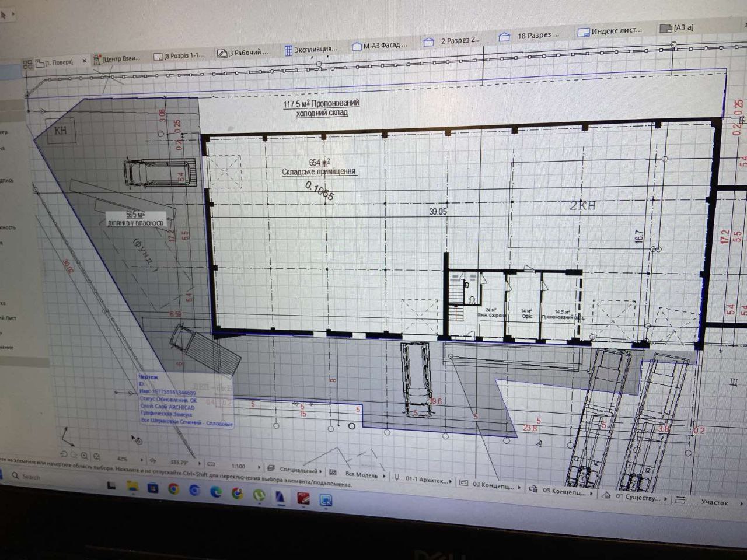Open the red PDF app on the taskbar
The height and width of the screenshot is (560, 747).
[x=303, y=498]
